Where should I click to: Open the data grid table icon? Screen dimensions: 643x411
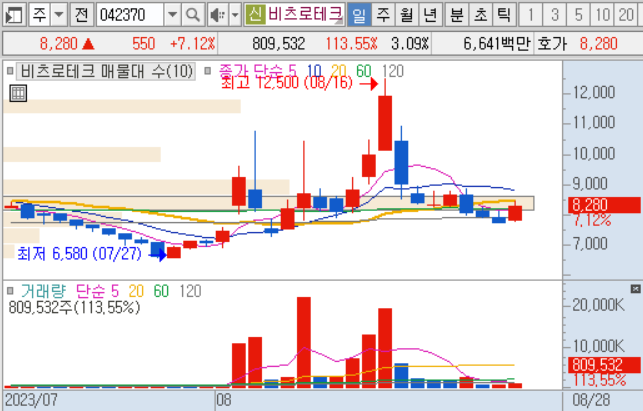tap(18, 94)
